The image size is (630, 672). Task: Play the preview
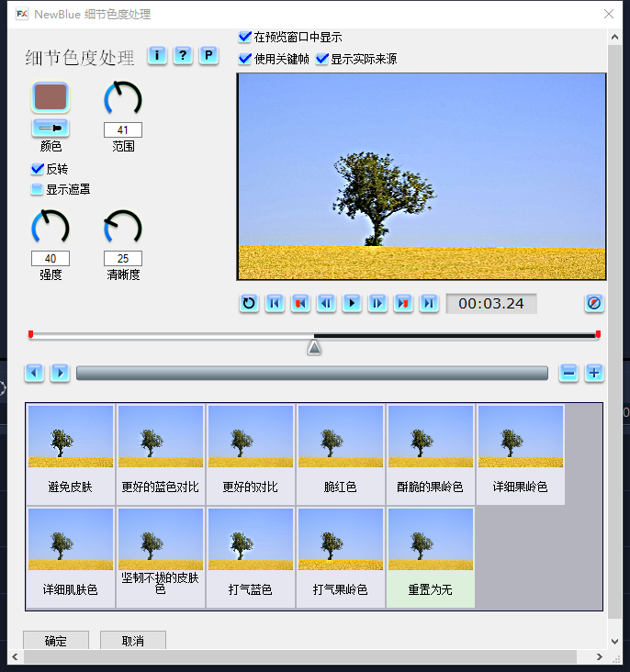tap(352, 303)
